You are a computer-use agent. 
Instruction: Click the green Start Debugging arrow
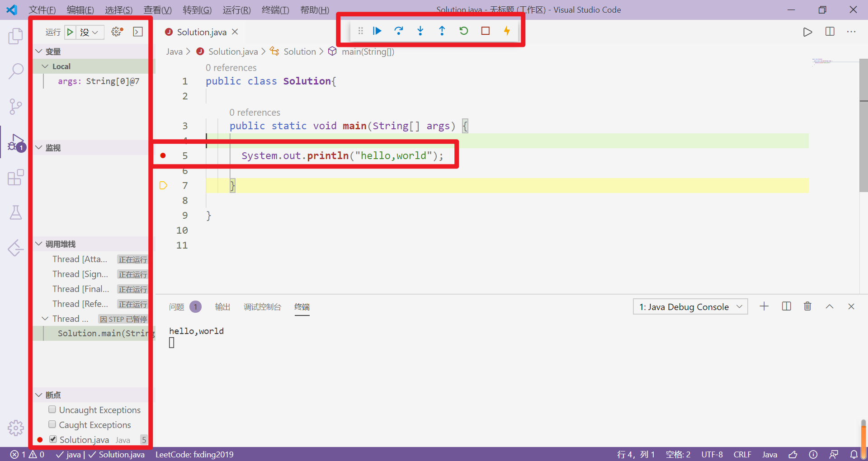70,32
